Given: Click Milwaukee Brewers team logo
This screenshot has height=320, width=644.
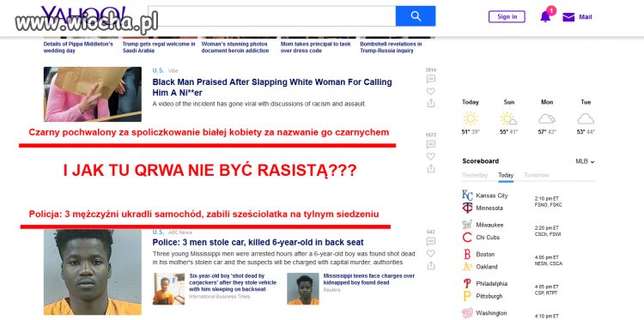Looking at the screenshot, I should click(467, 225).
